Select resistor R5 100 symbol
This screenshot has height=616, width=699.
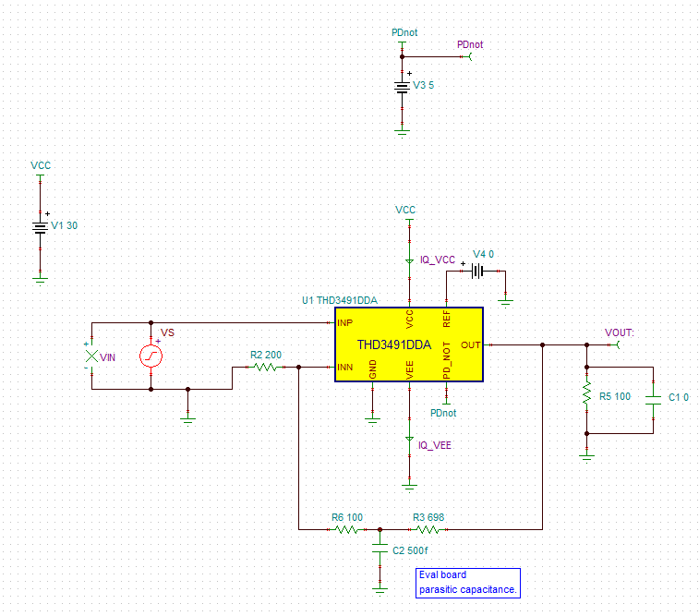[586, 394]
